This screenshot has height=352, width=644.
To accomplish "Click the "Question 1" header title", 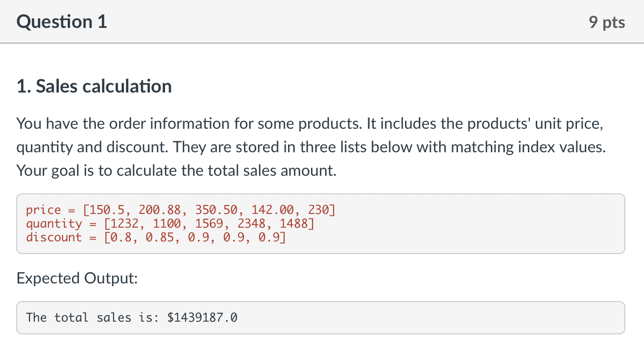I will pos(62,22).
